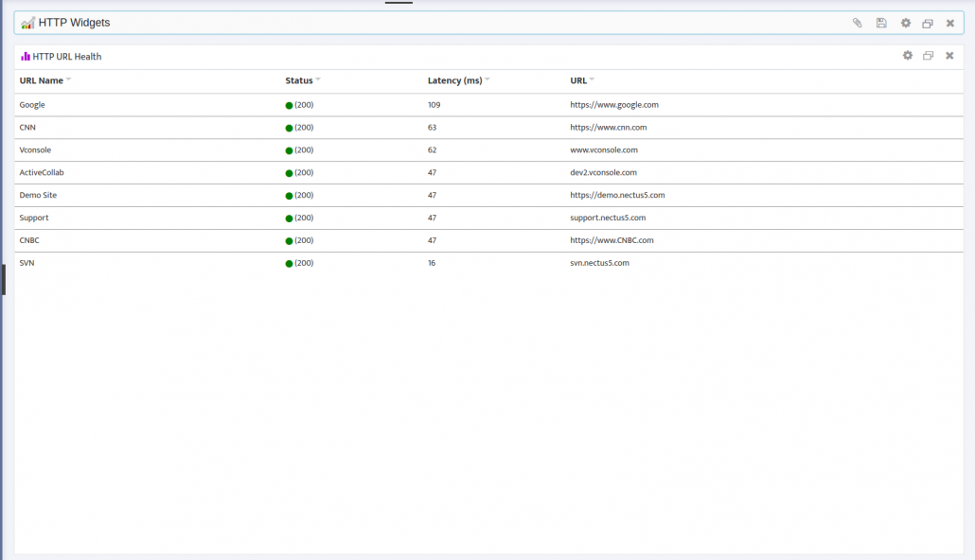Image resolution: width=975 pixels, height=560 pixels.
Task: Click the green (200) status icon for Demo Site
Action: tap(288, 195)
